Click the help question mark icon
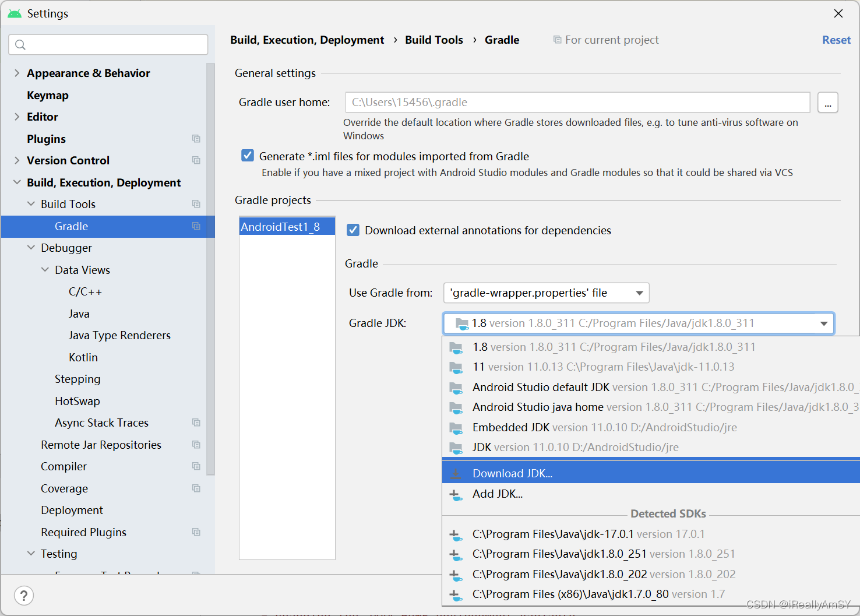 (x=24, y=596)
